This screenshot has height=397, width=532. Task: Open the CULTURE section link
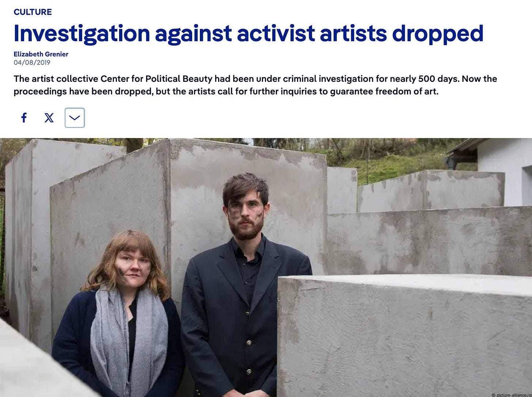[x=33, y=12]
